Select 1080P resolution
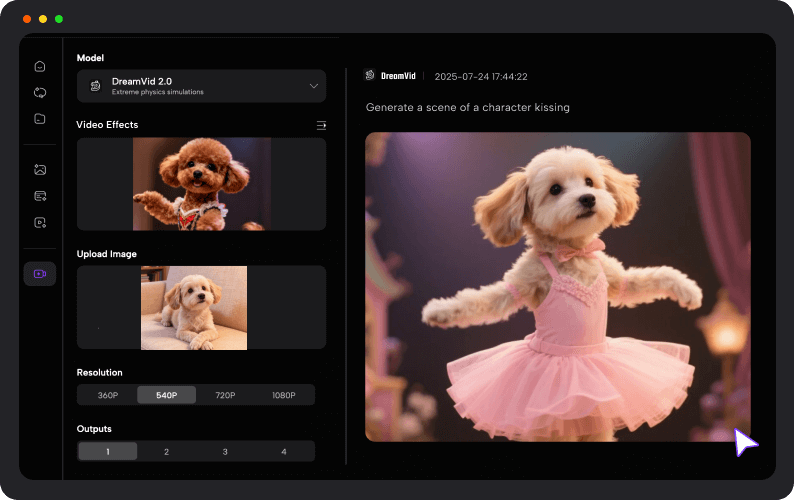Screen dimensions: 794x500 tap(284, 395)
